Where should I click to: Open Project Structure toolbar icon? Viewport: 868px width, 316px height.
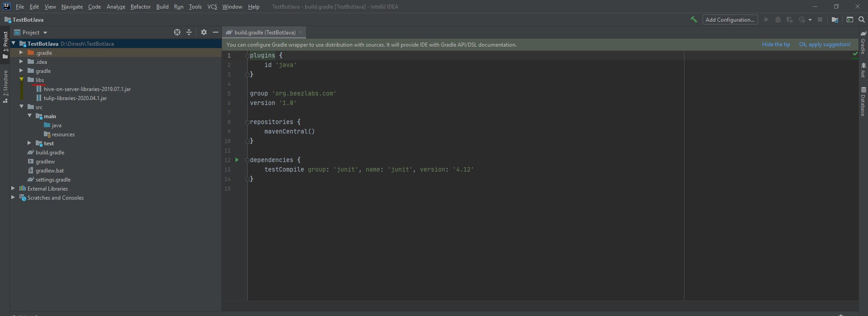click(x=835, y=19)
